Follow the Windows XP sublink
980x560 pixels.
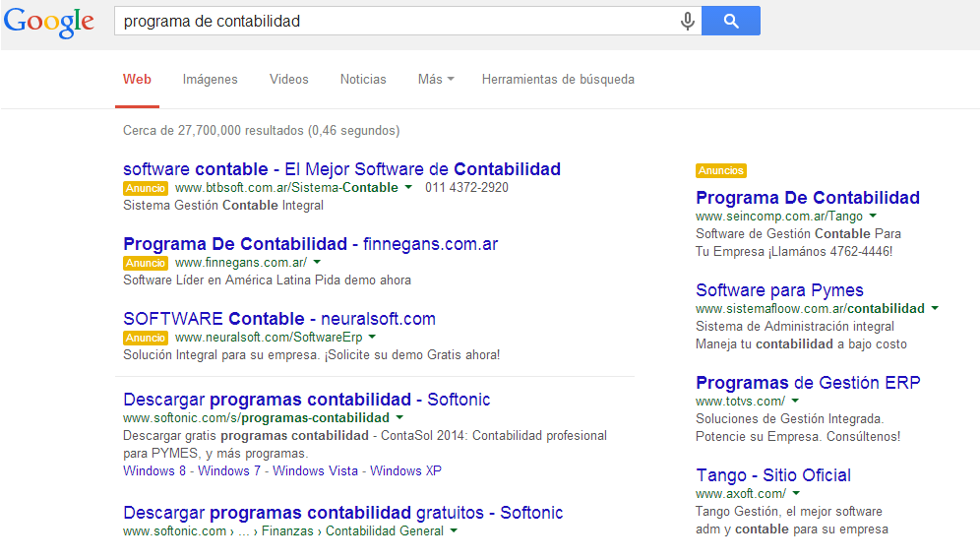click(405, 470)
